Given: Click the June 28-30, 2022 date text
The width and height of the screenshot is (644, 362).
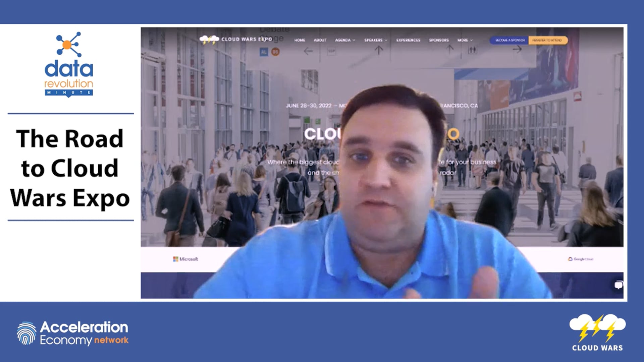Looking at the screenshot, I should (x=309, y=106).
